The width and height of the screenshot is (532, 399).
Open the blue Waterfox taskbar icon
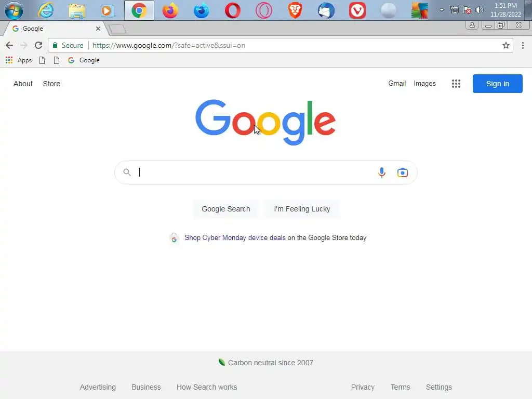(x=202, y=10)
